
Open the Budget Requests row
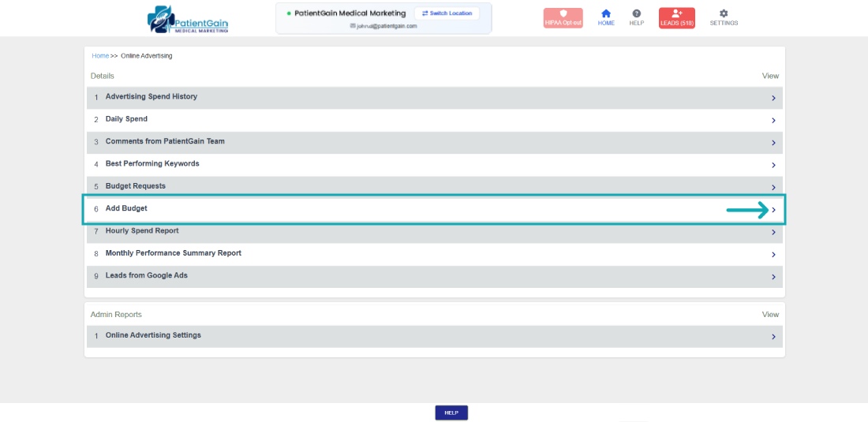coord(136,186)
